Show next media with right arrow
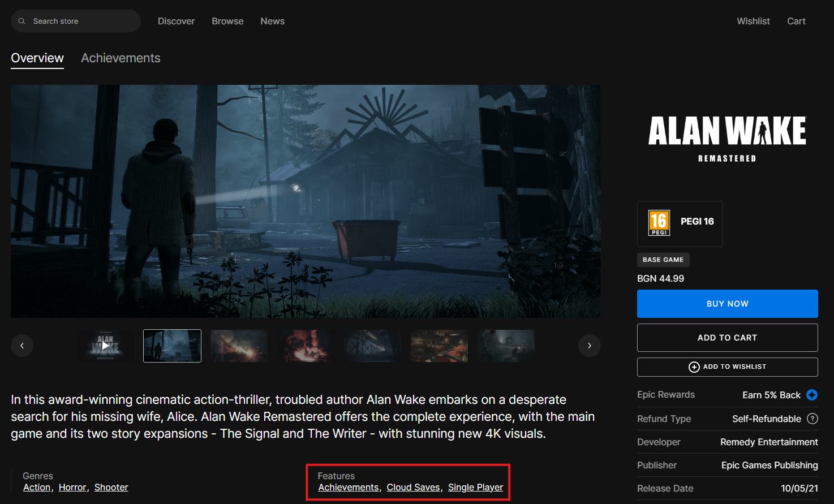 click(x=589, y=346)
